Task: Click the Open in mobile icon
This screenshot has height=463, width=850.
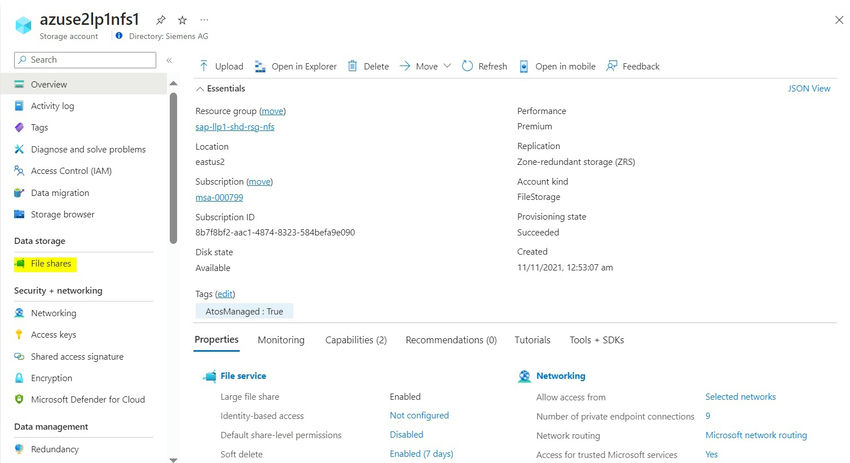Action: point(524,66)
